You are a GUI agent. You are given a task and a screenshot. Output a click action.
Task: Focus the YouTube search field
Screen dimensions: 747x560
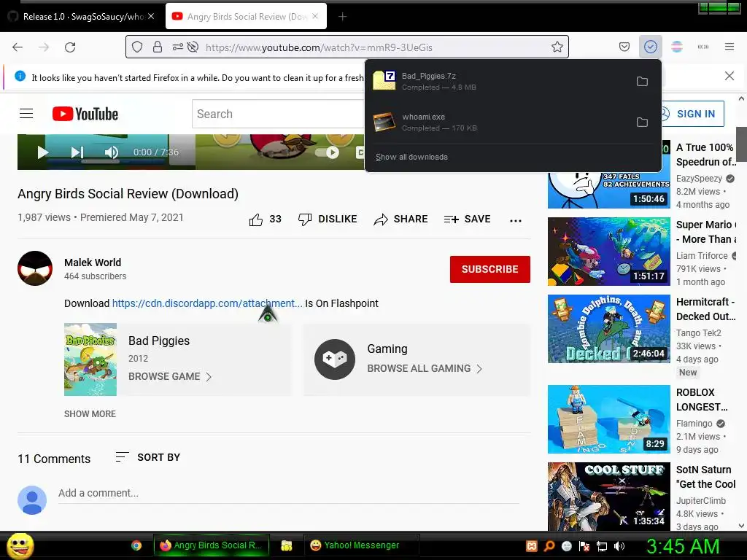click(x=279, y=114)
